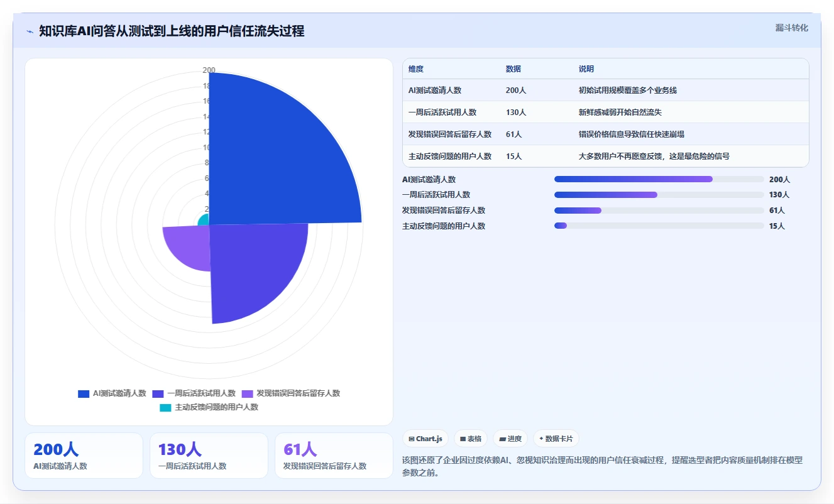834x504 pixels.
Task: Click 初始试用规模覆盖多个业务线 description
Action: tap(628, 90)
